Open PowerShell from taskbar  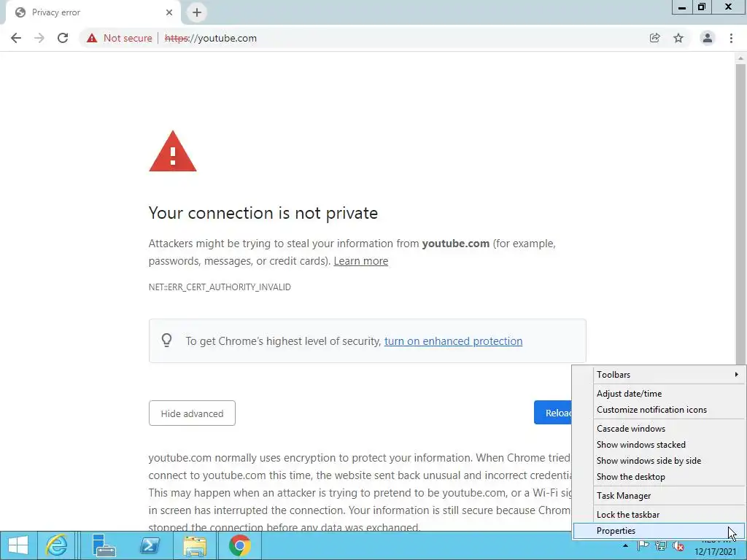[x=150, y=545]
